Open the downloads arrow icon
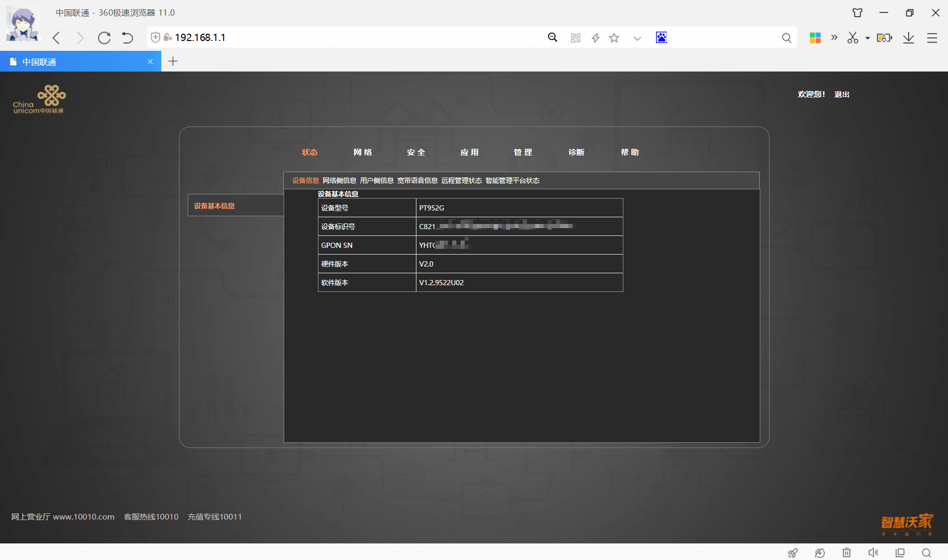This screenshot has height=560, width=948. [909, 37]
